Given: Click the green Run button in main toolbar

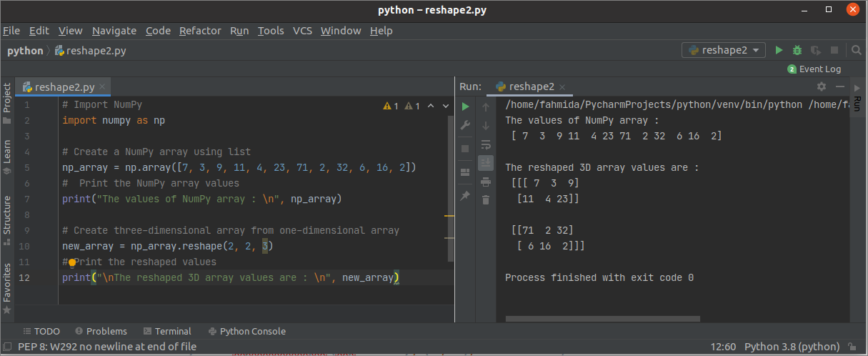Looking at the screenshot, I should pos(779,50).
